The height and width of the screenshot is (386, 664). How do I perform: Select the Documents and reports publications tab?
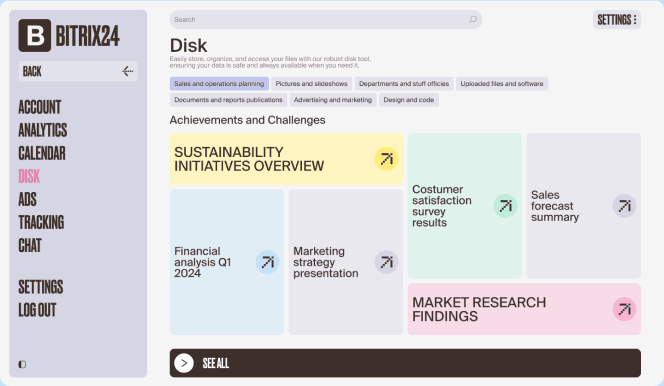tap(228, 100)
